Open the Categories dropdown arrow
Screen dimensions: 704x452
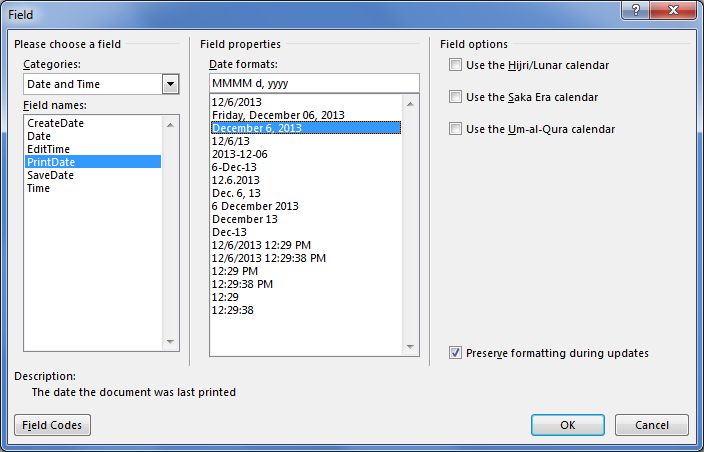coord(170,84)
